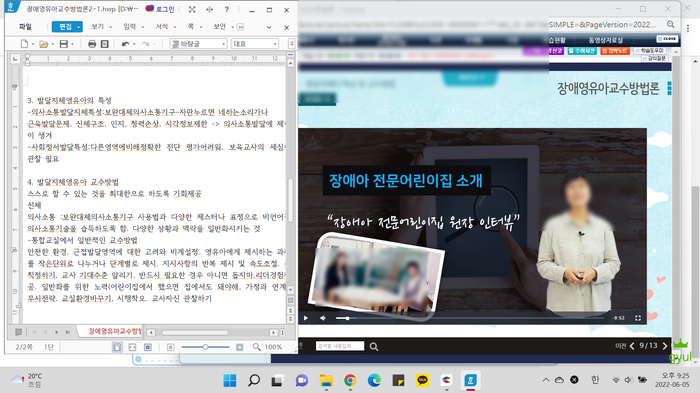
Task: Click the help question mark icon
Action: (x=227, y=9)
